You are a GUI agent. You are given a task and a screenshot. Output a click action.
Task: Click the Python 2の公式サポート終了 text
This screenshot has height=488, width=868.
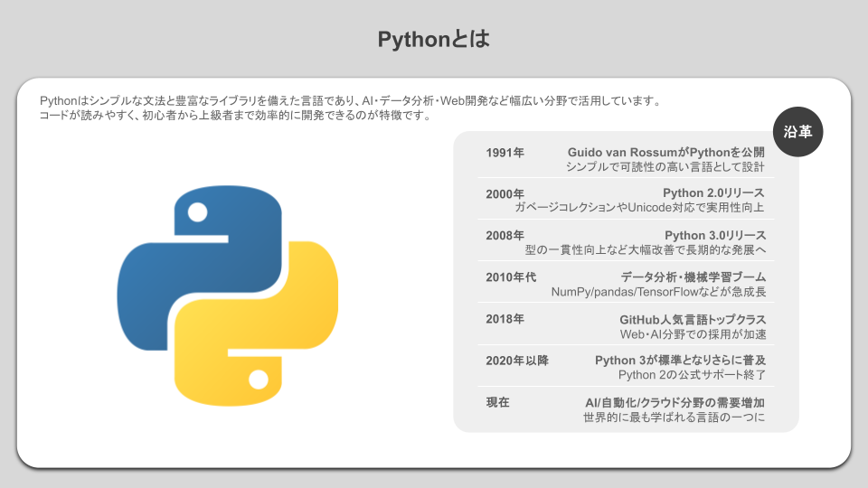pyautogui.click(x=692, y=375)
